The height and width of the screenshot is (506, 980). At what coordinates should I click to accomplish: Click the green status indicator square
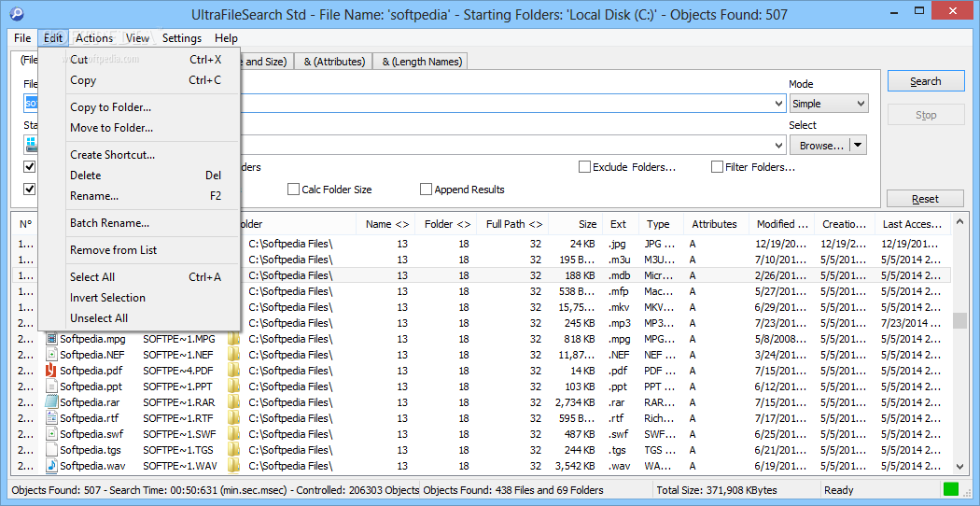(951, 490)
